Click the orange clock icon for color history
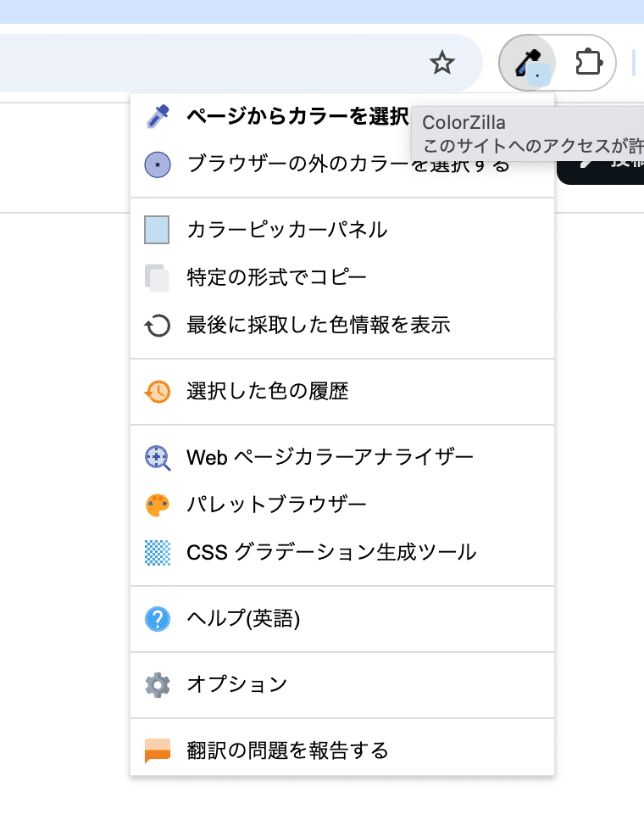 [157, 391]
